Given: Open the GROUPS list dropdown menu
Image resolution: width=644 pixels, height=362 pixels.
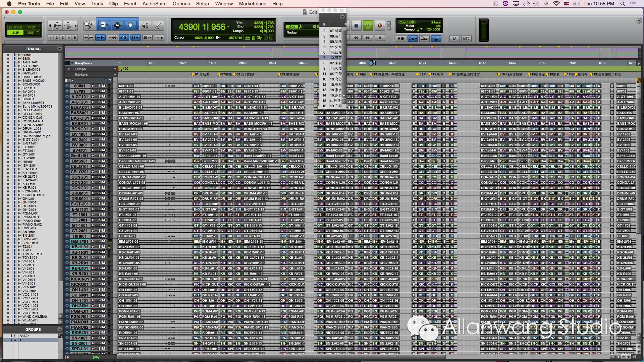Looking at the screenshot, I should [59, 329].
